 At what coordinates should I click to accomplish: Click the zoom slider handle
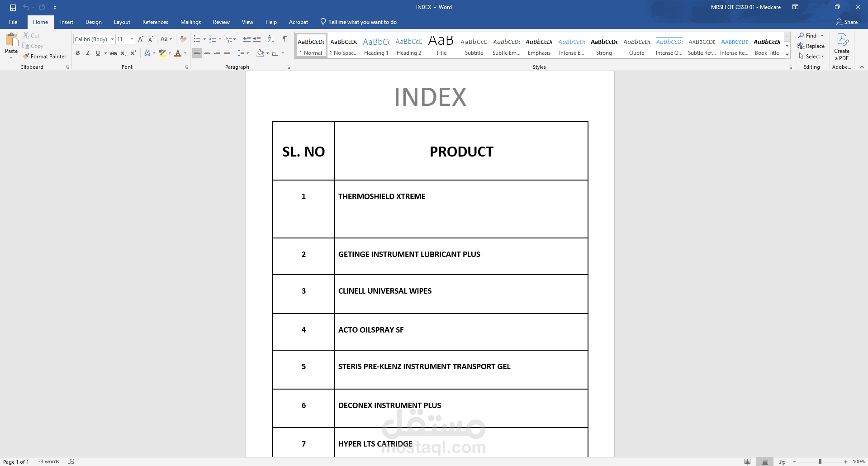point(820,462)
